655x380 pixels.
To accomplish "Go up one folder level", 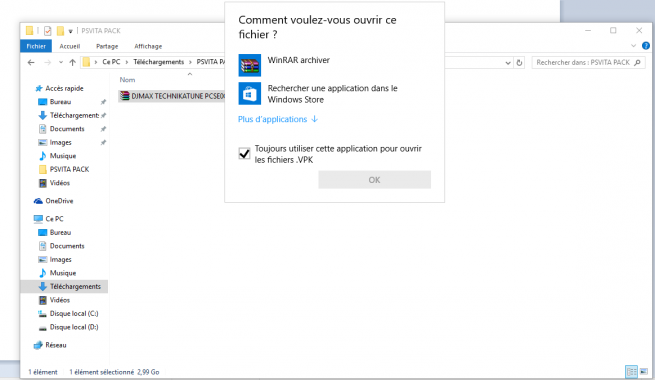I will point(73,63).
